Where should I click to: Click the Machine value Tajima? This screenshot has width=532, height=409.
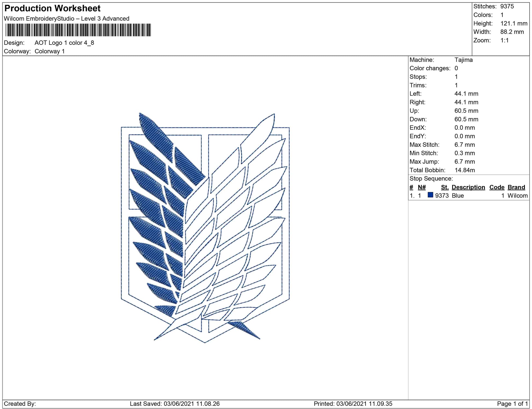point(463,60)
